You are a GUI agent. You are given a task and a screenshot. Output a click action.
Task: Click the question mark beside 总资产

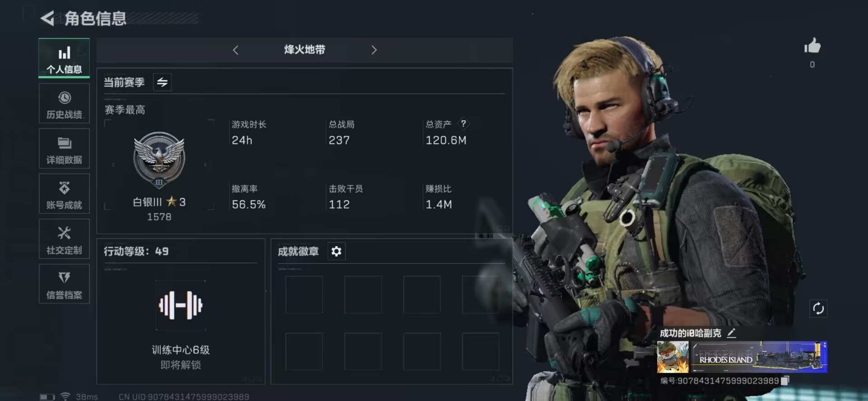[x=463, y=124]
